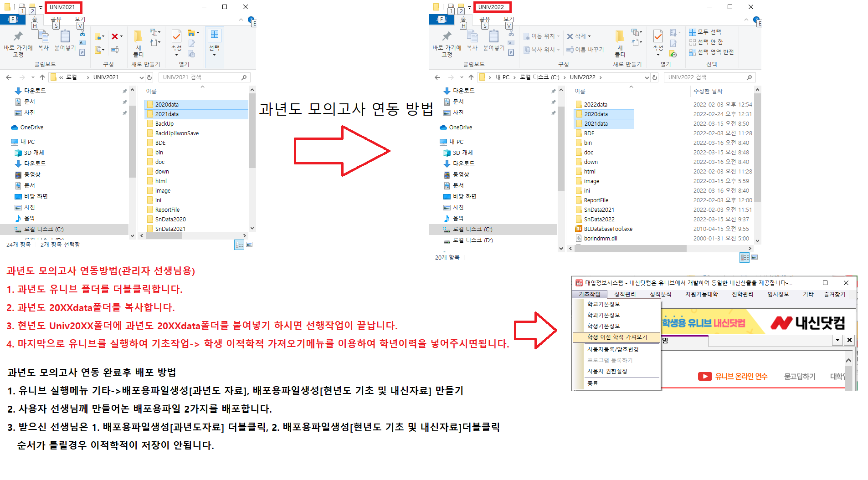The width and height of the screenshot is (868, 480).
Task: Collapse the ribbon in the UNIV2022 window
Action: (746, 20)
